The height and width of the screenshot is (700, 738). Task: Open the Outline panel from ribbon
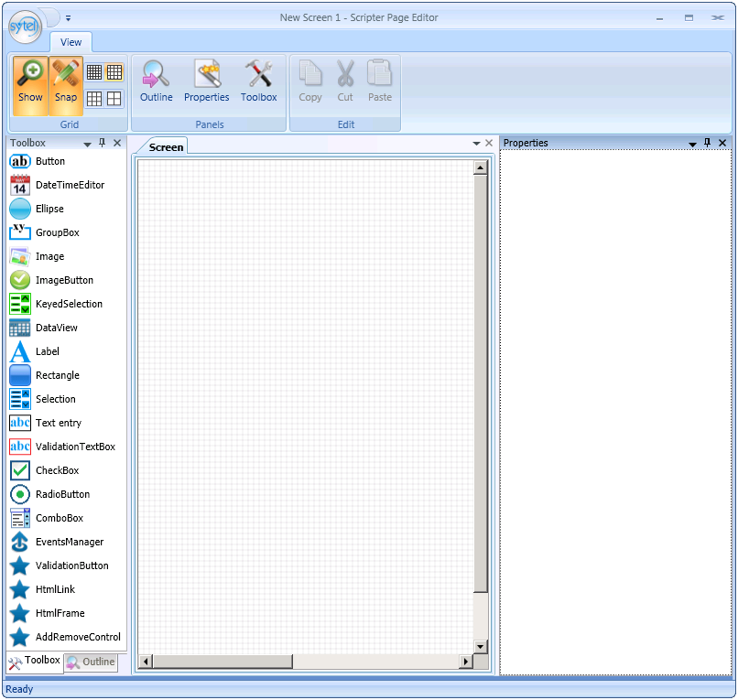pyautogui.click(x=157, y=81)
